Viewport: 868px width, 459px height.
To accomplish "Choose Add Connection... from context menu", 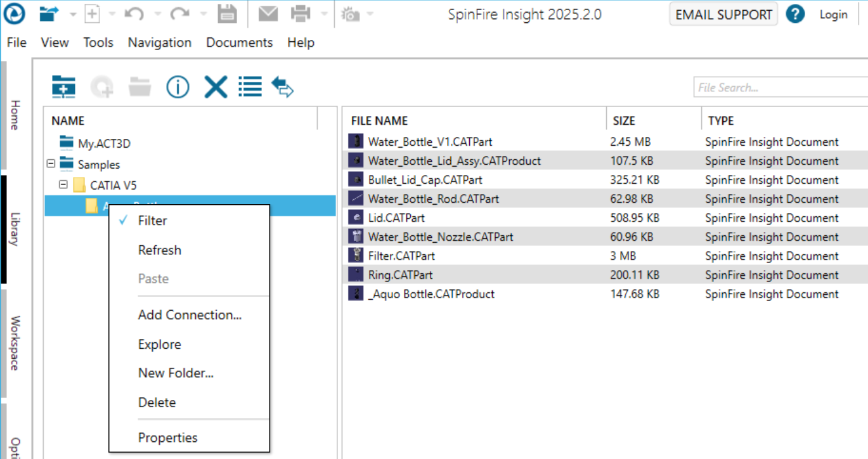I will tap(190, 315).
